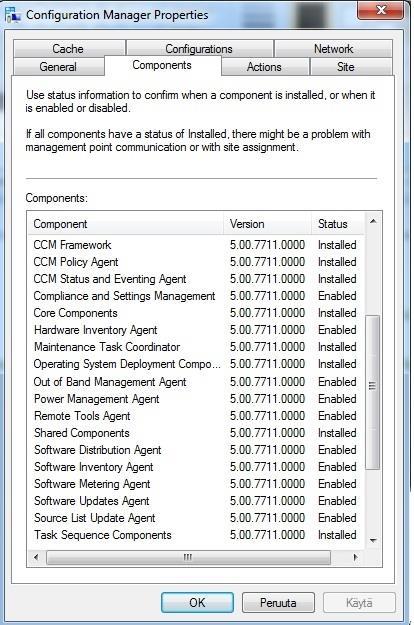This screenshot has height=625, width=414.
Task: Select the Network tab
Action: pos(334,49)
